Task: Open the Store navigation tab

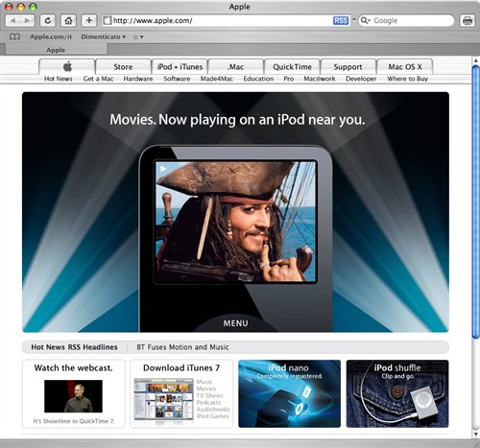Action: coord(123,66)
